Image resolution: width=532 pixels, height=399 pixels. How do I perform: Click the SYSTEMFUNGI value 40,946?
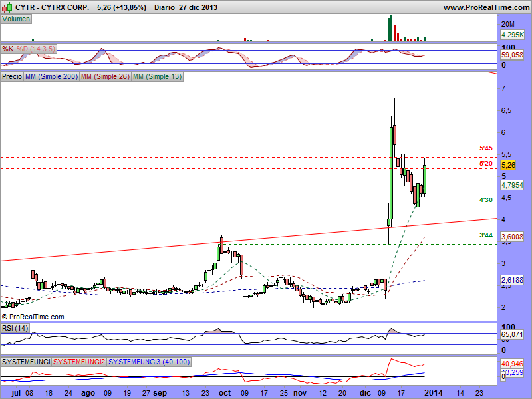512,363
